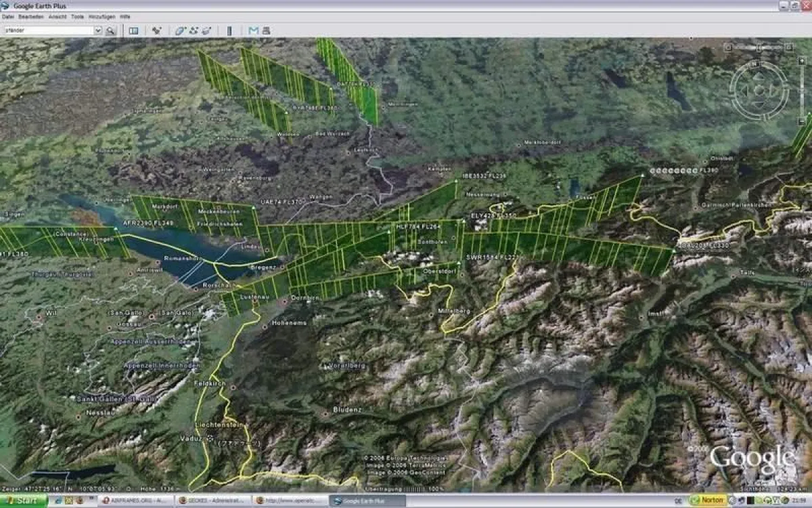
Task: Switch to AIRFRAMES.ORG taskbar window
Action: tap(135, 501)
